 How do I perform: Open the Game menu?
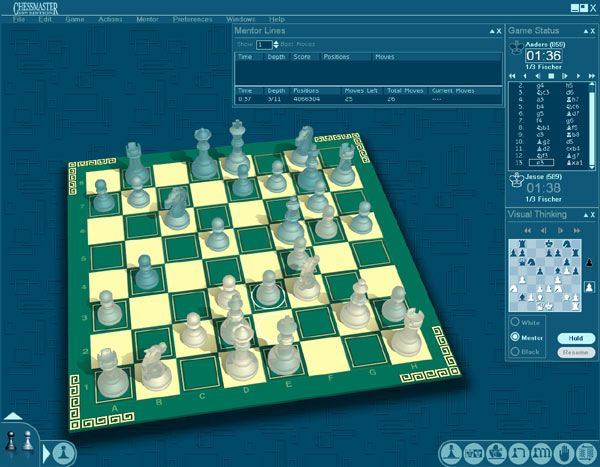[75, 19]
